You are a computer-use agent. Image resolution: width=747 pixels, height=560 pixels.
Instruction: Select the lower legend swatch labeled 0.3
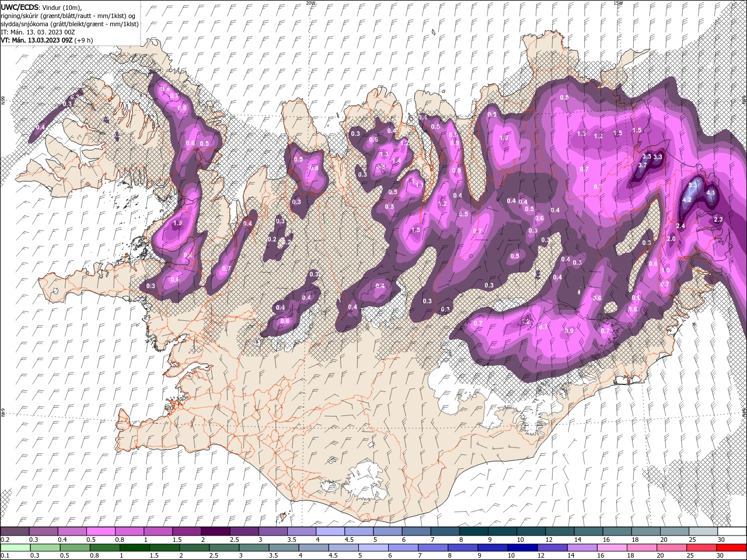pos(45,548)
